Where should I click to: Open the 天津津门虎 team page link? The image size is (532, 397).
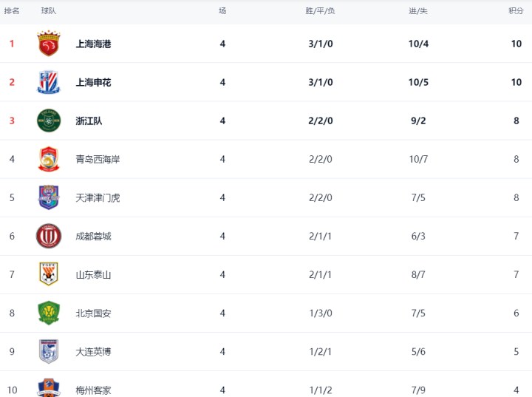click(x=98, y=197)
